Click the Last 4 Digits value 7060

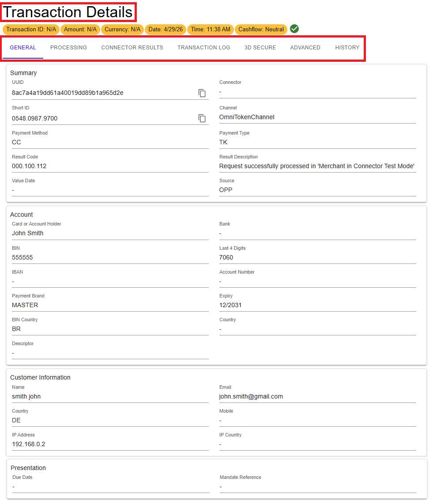coord(226,257)
